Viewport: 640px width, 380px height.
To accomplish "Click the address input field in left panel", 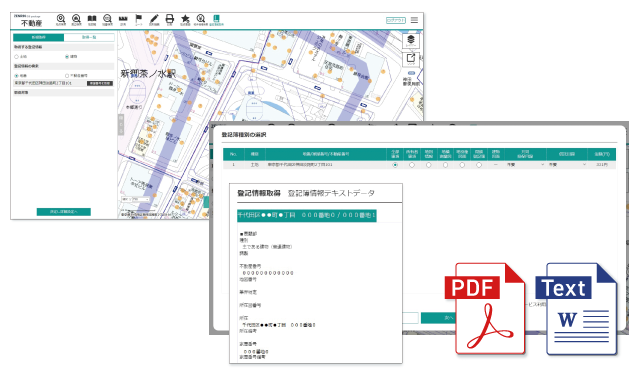I will coord(49,83).
